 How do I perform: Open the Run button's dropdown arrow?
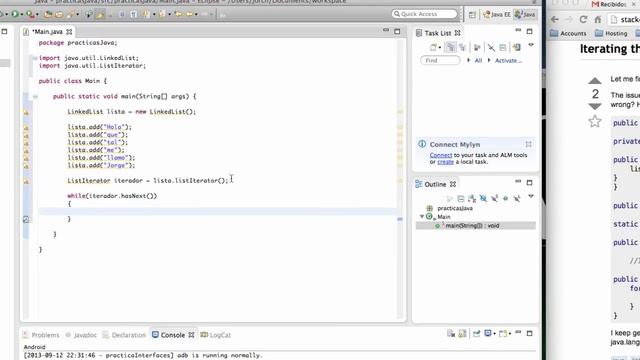coord(21,14)
